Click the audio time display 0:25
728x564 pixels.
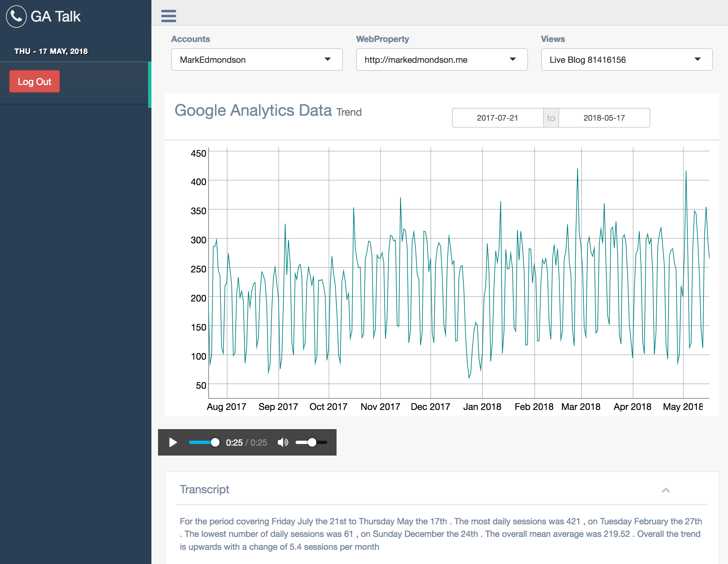click(x=234, y=442)
